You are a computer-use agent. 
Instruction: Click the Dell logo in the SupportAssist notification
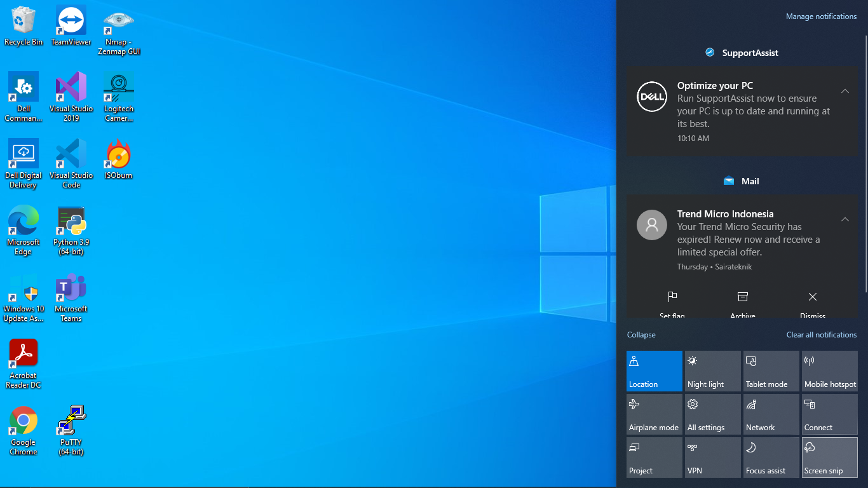pos(652,97)
